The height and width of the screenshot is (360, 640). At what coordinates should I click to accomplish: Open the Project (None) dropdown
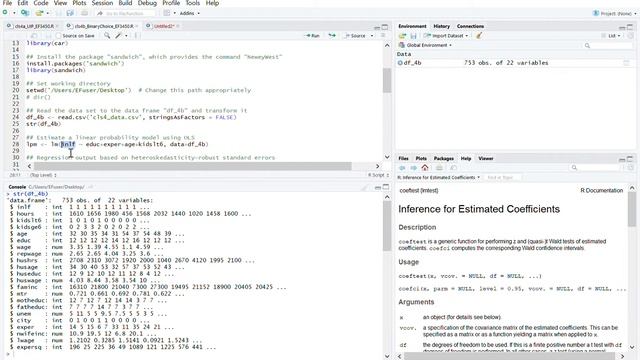pos(615,13)
